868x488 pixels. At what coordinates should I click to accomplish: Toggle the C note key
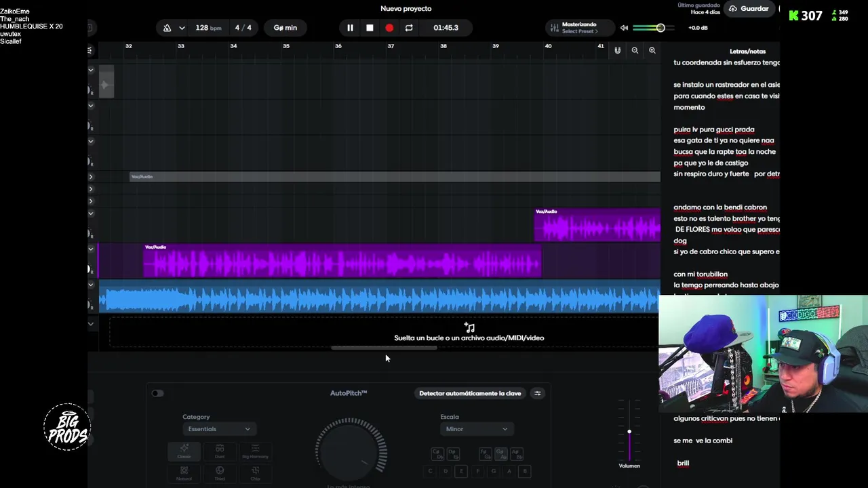click(x=430, y=471)
